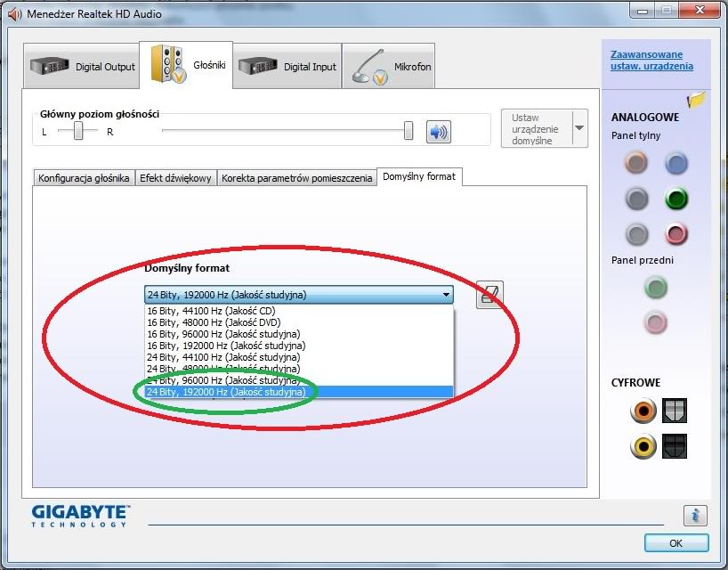Image resolution: width=728 pixels, height=570 pixels.
Task: Click the restore default format icon
Action: (x=489, y=294)
